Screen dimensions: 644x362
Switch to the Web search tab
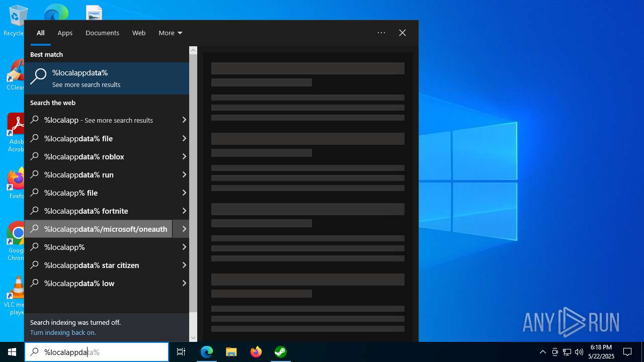[139, 33]
